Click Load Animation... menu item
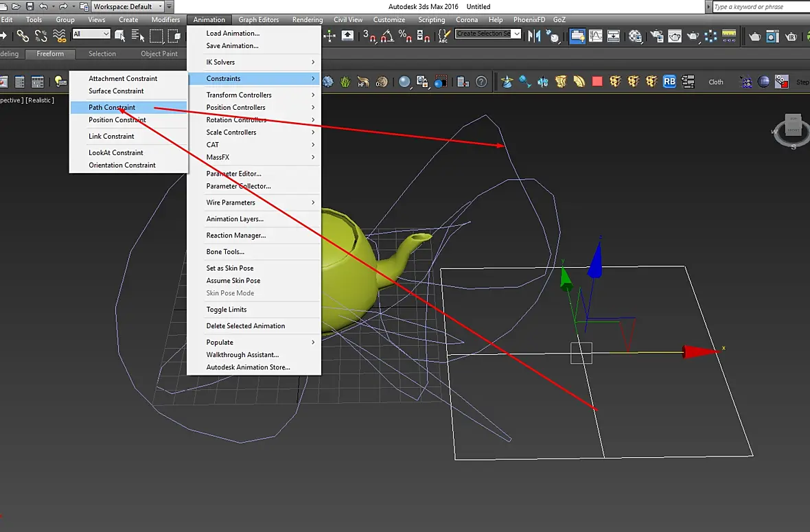 click(x=254, y=33)
